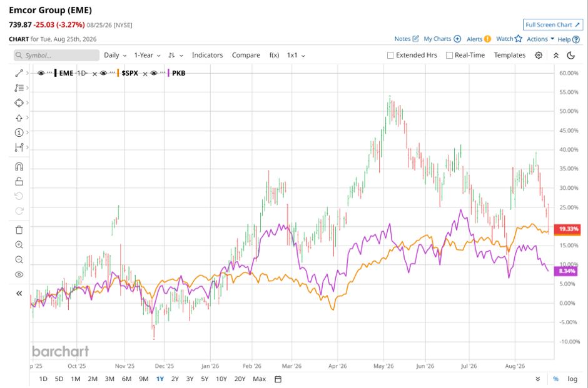Open the 1-Year period dropdown
This screenshot has width=588, height=388.
click(148, 55)
